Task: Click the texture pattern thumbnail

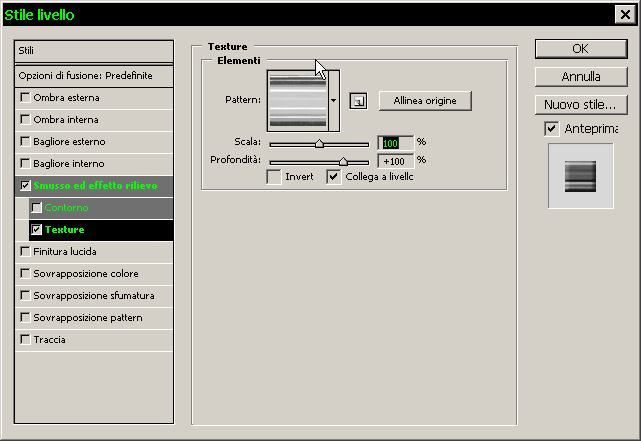Action: pos(297,100)
